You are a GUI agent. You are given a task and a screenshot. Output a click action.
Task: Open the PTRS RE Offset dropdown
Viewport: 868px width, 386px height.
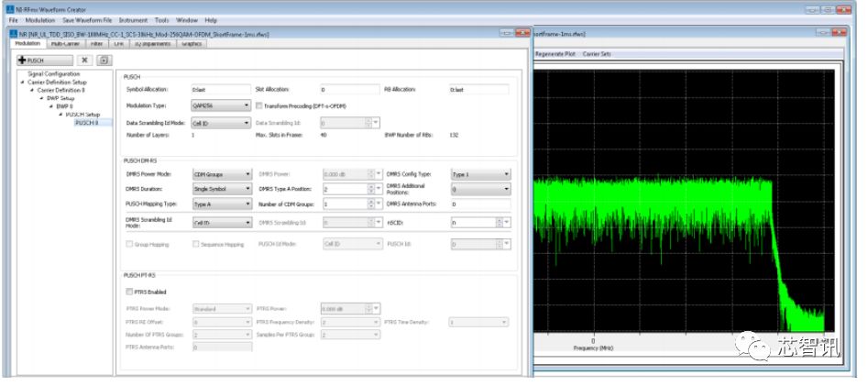coord(222,322)
